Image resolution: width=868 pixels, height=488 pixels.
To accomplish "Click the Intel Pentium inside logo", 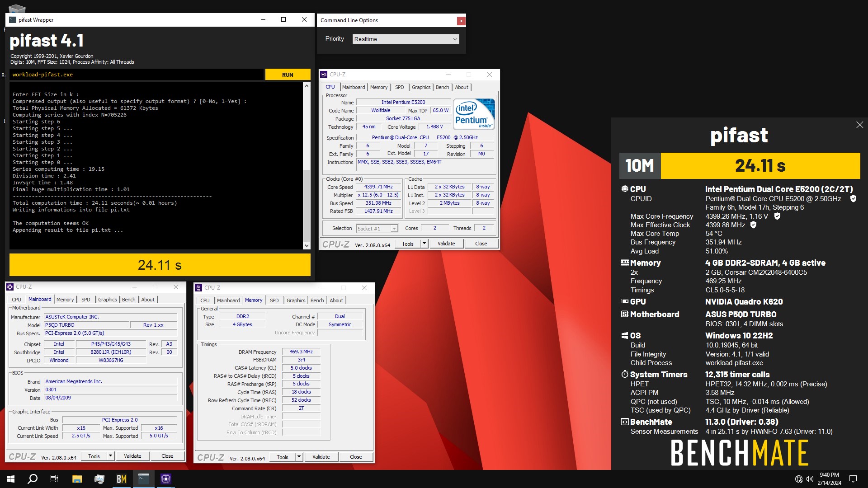I will (x=474, y=114).
